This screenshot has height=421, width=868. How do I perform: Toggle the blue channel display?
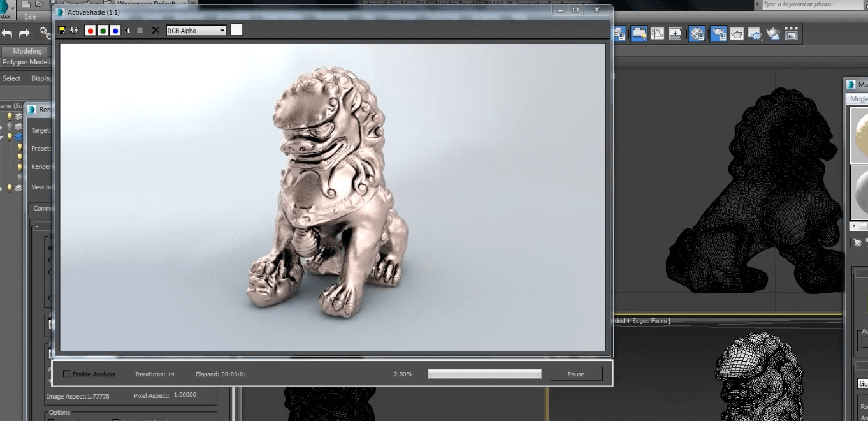(115, 31)
